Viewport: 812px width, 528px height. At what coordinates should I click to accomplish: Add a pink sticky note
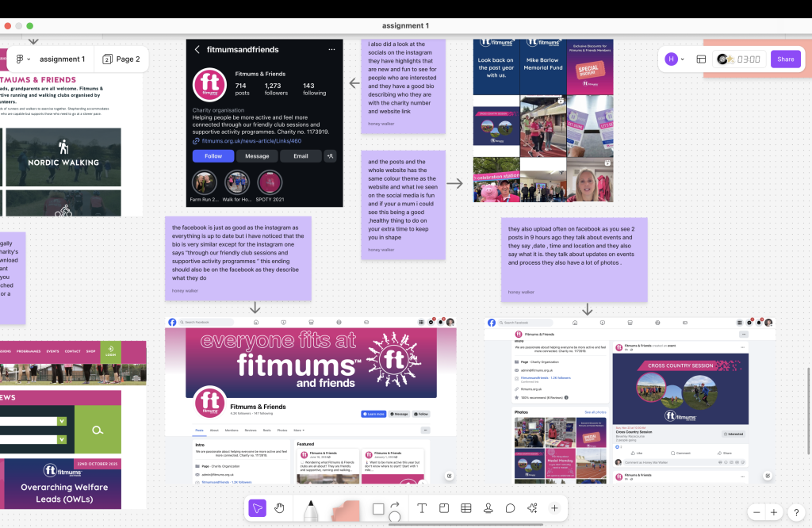tap(346, 511)
